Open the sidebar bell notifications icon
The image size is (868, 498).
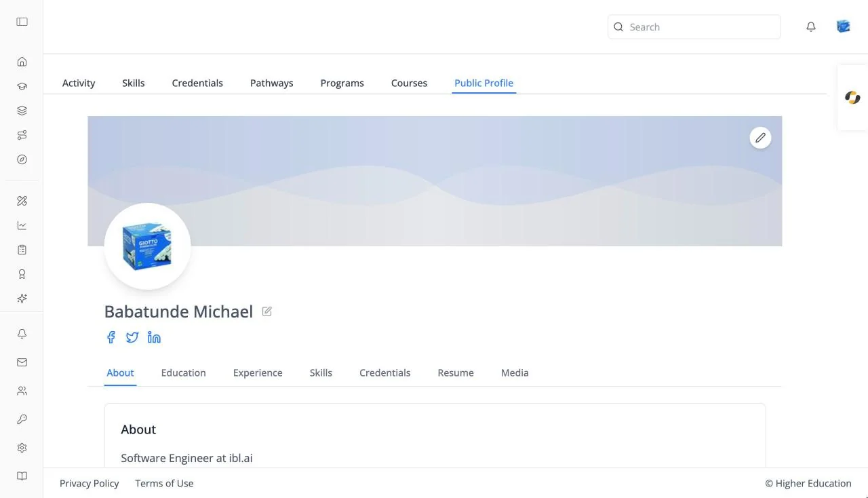tap(22, 334)
